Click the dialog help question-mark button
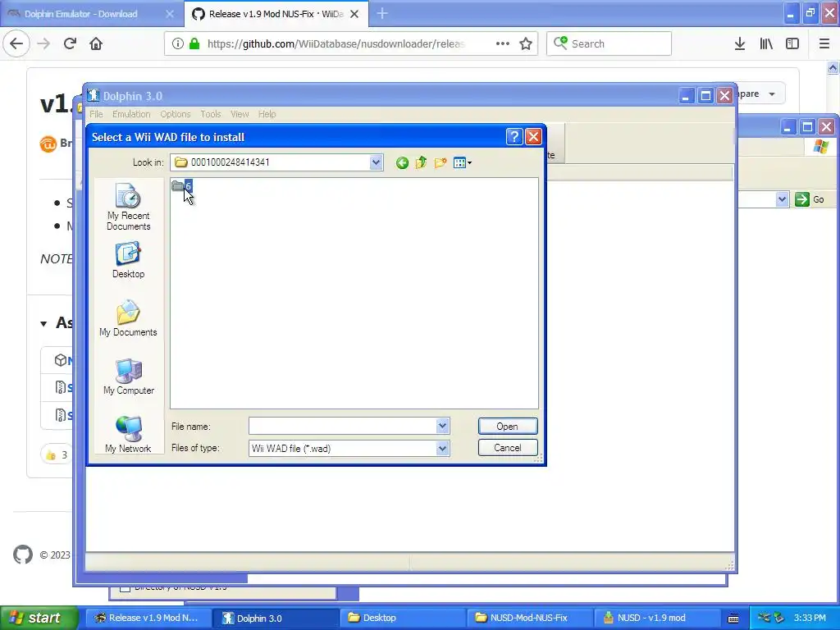This screenshot has height=630, width=840. [514, 137]
